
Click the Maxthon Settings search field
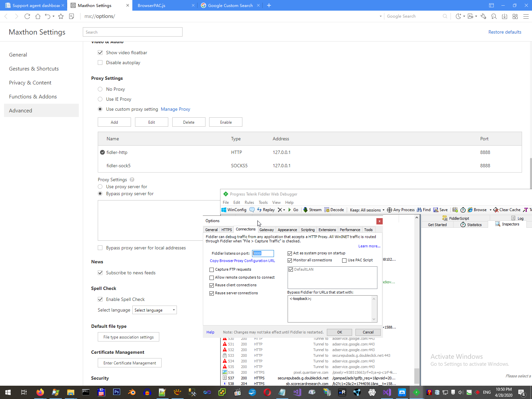pos(133,32)
